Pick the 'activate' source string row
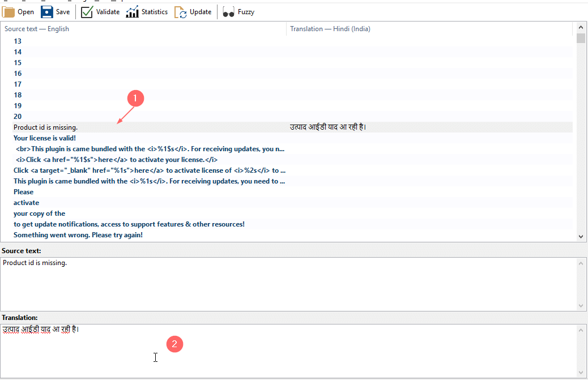The width and height of the screenshot is (588, 380). [26, 203]
